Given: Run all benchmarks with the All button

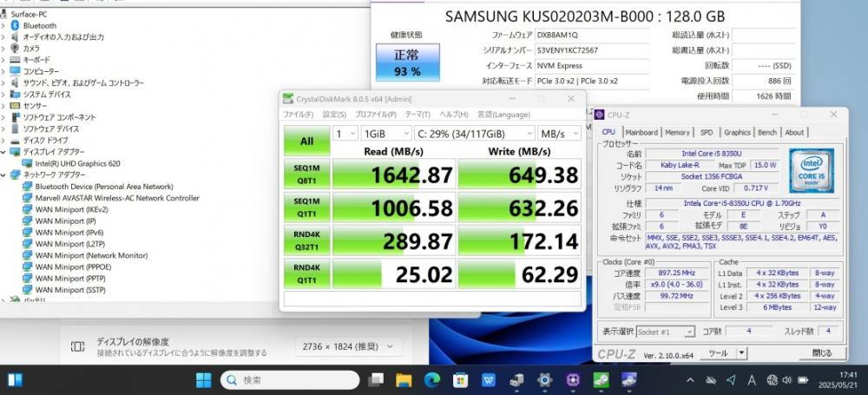Looking at the screenshot, I should 306,141.
